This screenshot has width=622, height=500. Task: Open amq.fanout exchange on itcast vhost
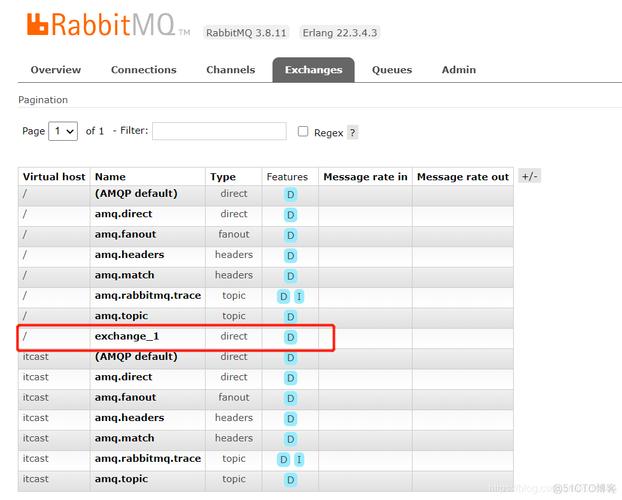tap(125, 397)
